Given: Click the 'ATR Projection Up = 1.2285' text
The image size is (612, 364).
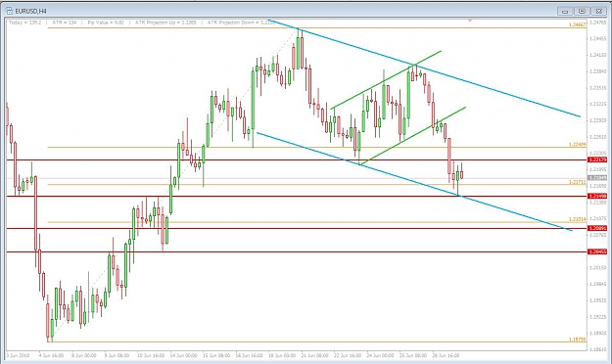Looking at the screenshot, I should tap(165, 23).
